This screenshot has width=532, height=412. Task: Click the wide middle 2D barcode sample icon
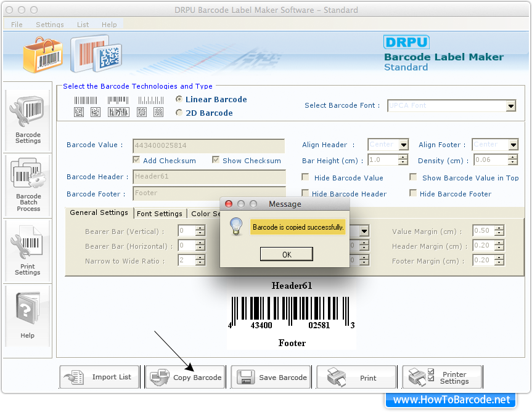(x=118, y=112)
